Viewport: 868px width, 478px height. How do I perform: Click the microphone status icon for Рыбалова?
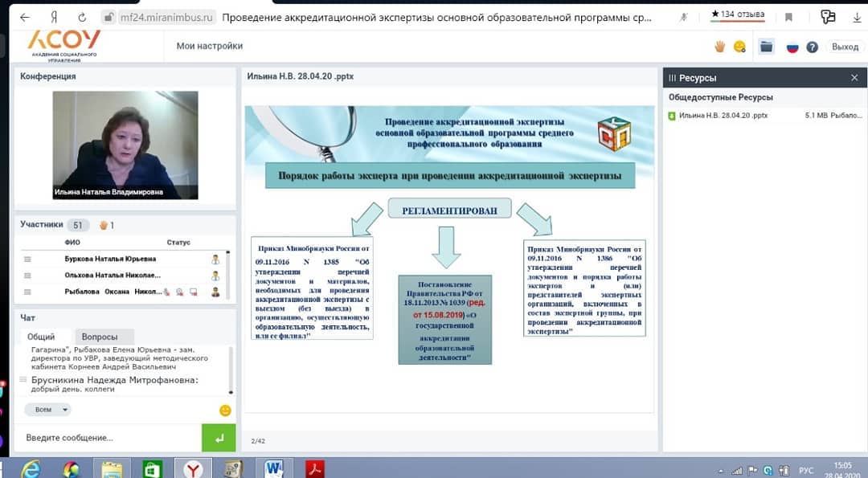point(166,292)
